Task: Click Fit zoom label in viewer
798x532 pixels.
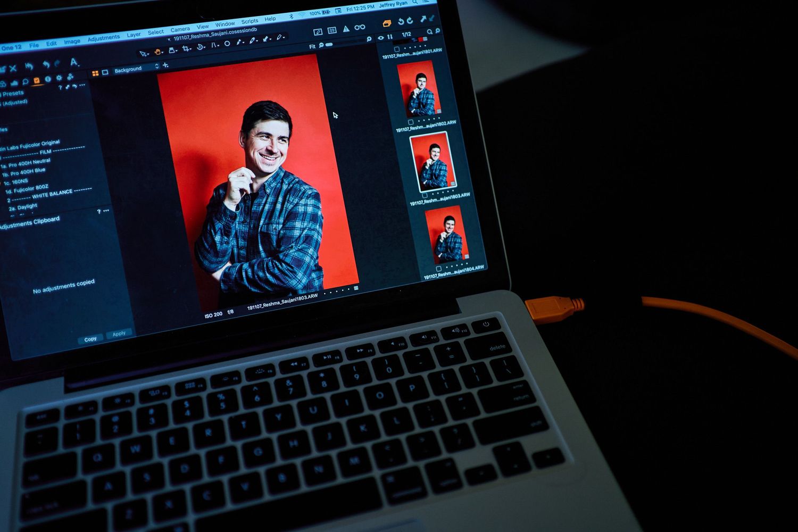Action: pyautogui.click(x=312, y=47)
